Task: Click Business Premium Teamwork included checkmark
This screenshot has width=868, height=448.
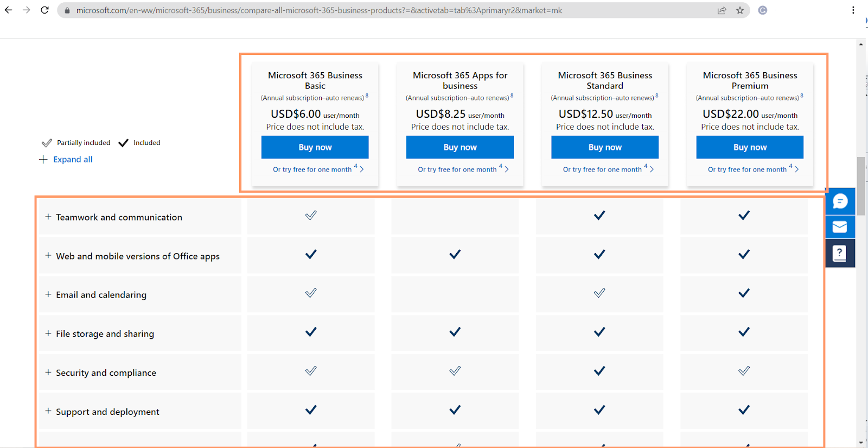Action: (x=744, y=216)
